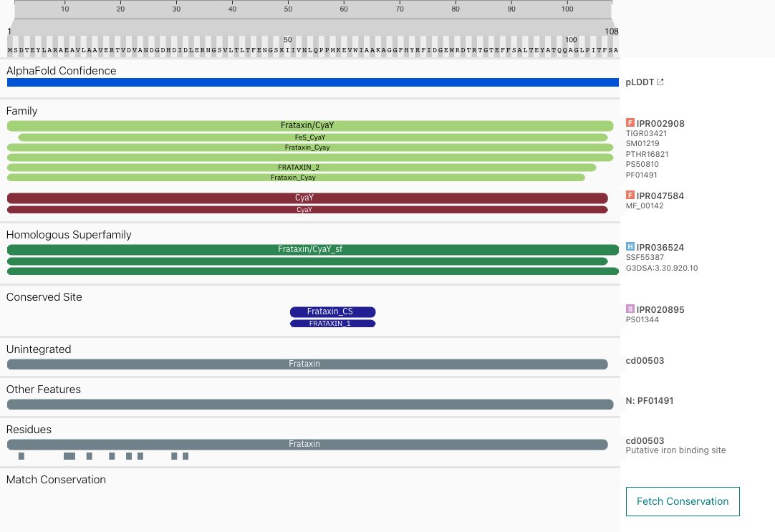The image size is (775, 532).
Task: Click the Conserved Site section heading
Action: click(44, 297)
